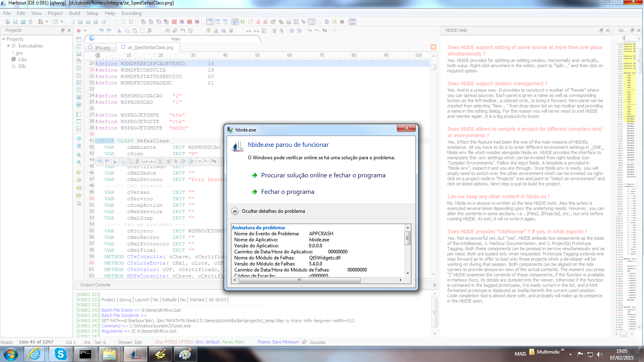The height and width of the screenshot is (362, 644).
Task: Click the undo icon in editor toolbar
Action: (x=101, y=31)
